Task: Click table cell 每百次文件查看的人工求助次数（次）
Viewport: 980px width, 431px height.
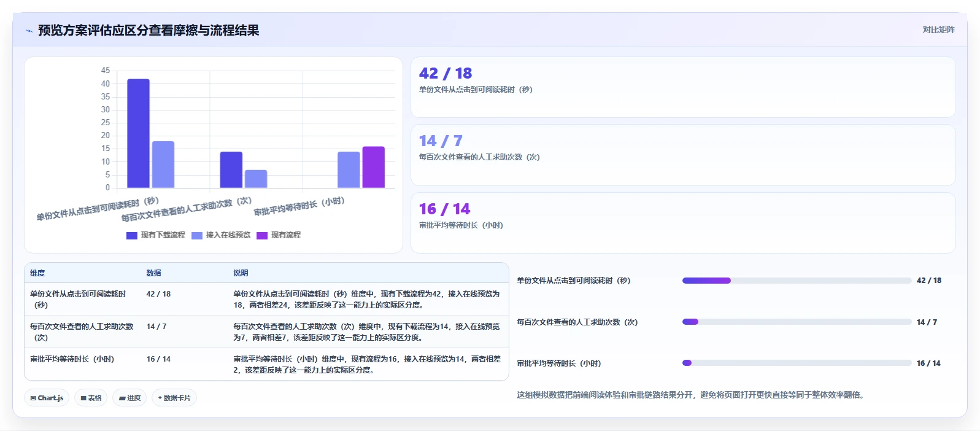Action: point(82,332)
